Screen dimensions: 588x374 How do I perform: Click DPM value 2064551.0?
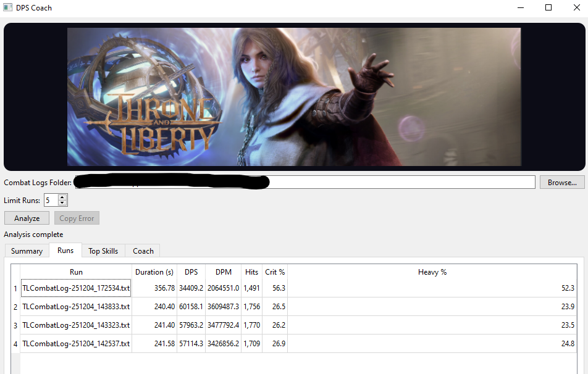point(223,288)
